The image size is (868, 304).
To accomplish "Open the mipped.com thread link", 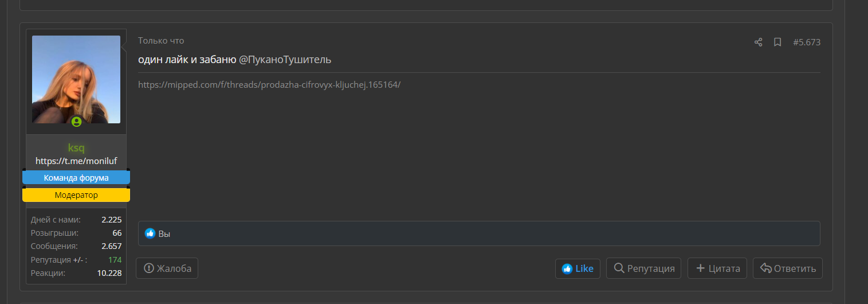I will pyautogui.click(x=269, y=84).
